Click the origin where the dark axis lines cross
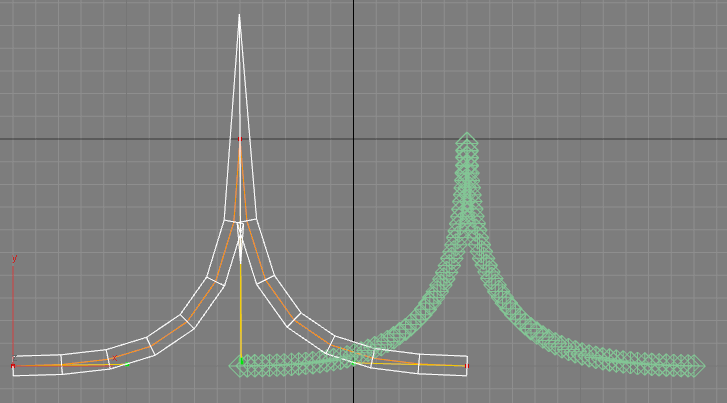Screen dimensions: 727x403 pos(353,139)
